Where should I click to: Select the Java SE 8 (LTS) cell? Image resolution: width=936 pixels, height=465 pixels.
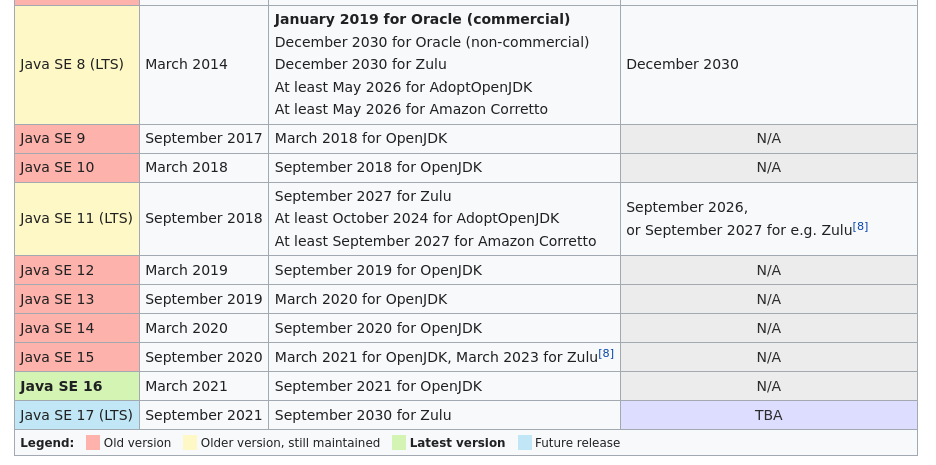pos(77,64)
